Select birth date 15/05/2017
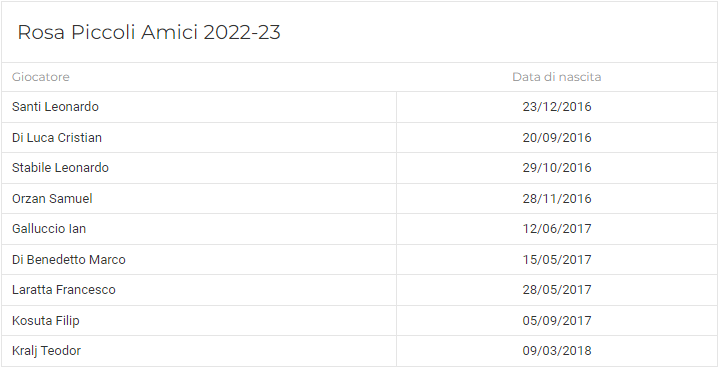The width and height of the screenshot is (720, 369). 557,259
